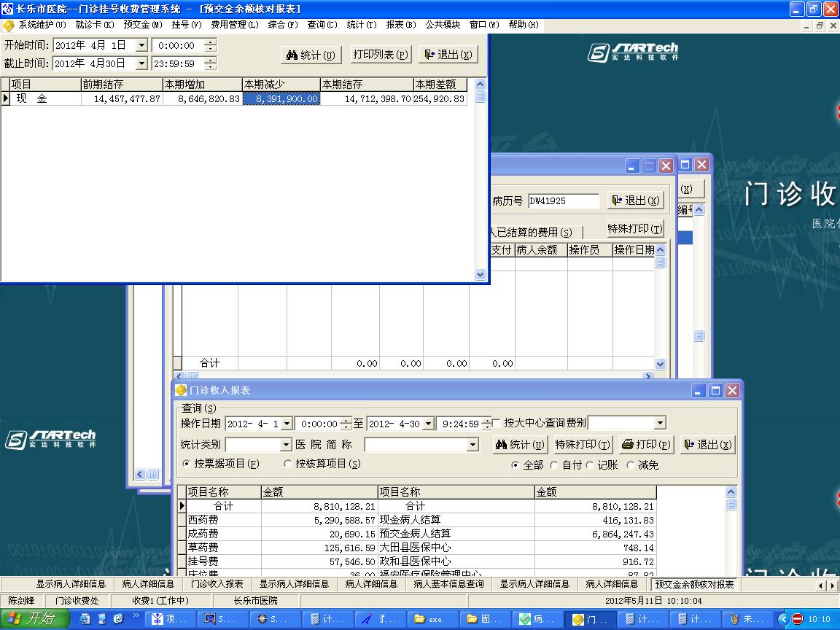Toggle 按大中心查询 checkbox
This screenshot has width=840, height=630.
tap(496, 423)
